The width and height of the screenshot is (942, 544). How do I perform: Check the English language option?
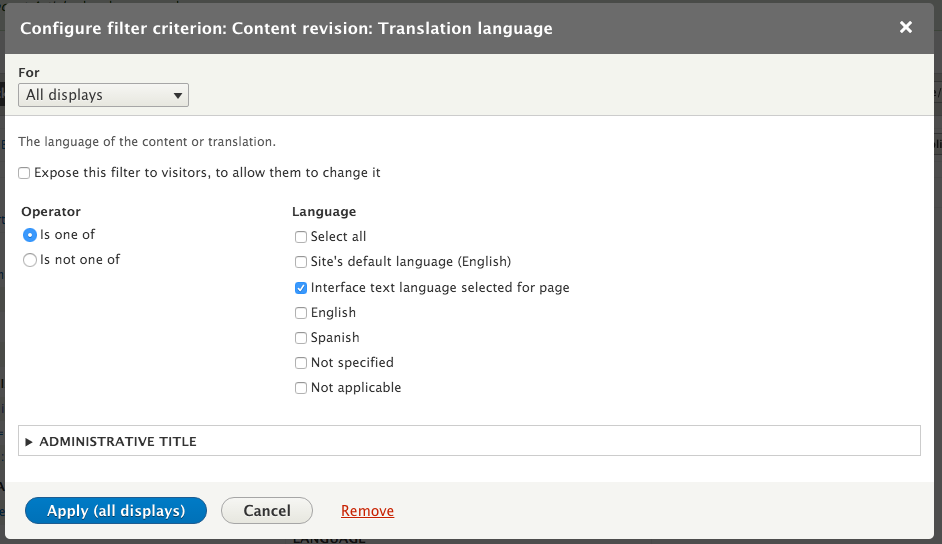click(301, 313)
